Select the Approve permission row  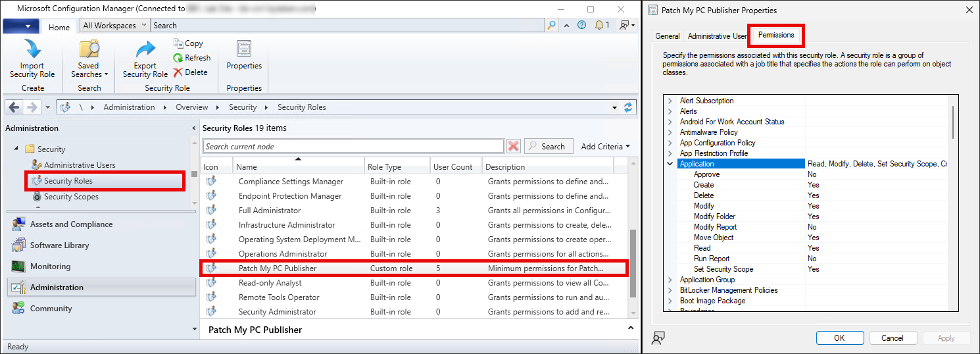coord(812,174)
